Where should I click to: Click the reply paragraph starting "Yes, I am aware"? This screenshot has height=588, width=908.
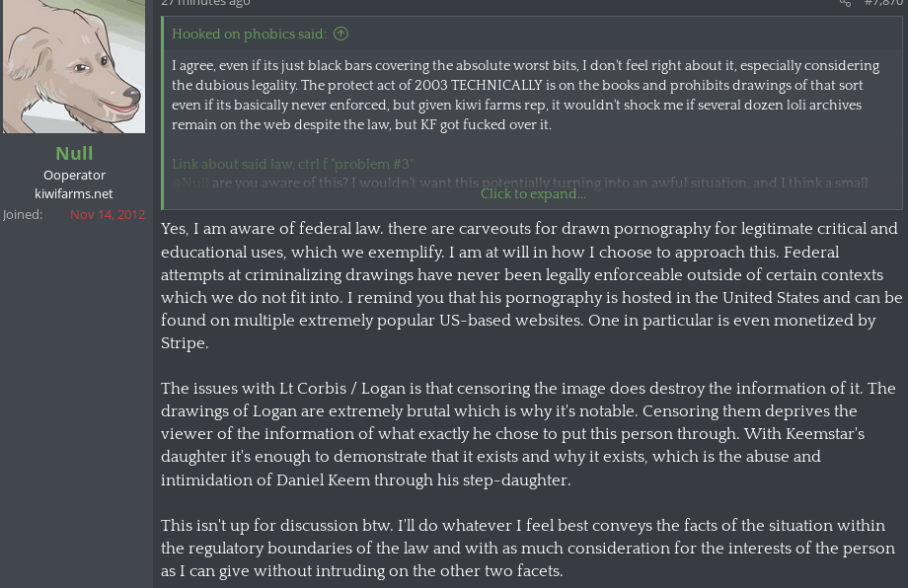(531, 285)
